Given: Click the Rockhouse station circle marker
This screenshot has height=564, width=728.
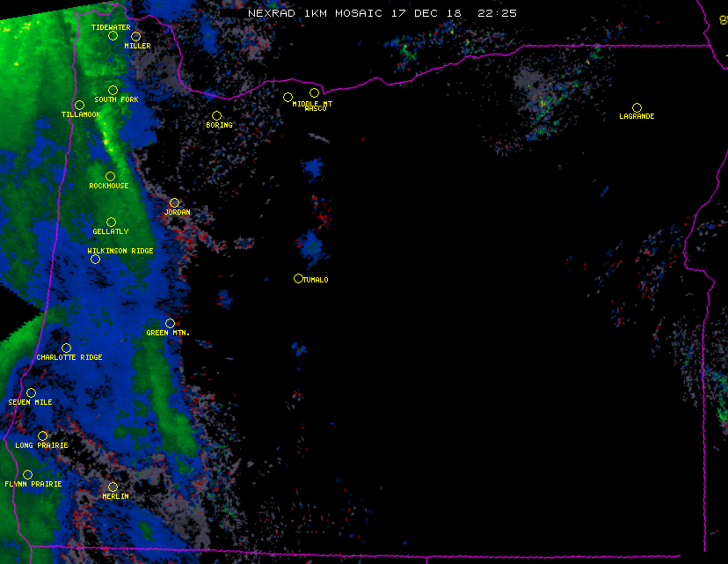Looking at the screenshot, I should click(x=110, y=177).
